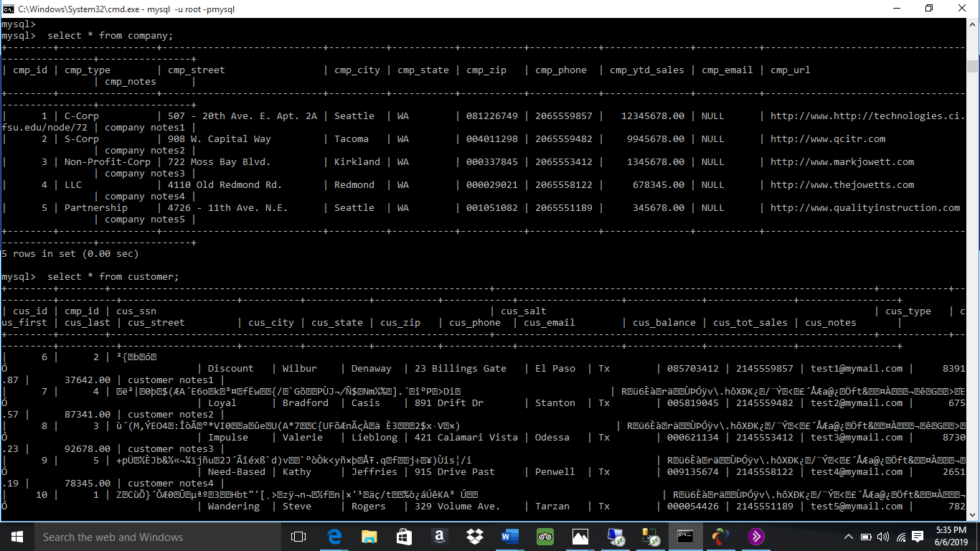Open the Windows Start menu

point(17,537)
